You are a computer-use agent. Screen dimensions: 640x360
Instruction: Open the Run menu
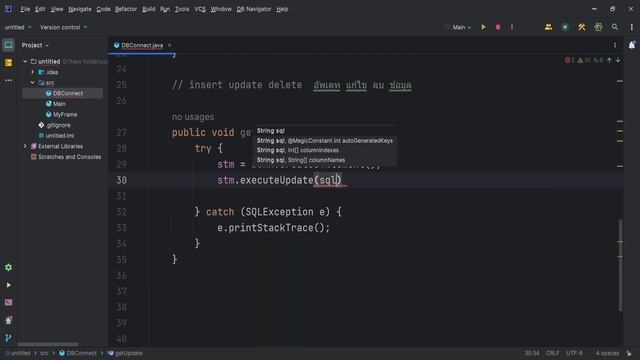click(x=165, y=9)
